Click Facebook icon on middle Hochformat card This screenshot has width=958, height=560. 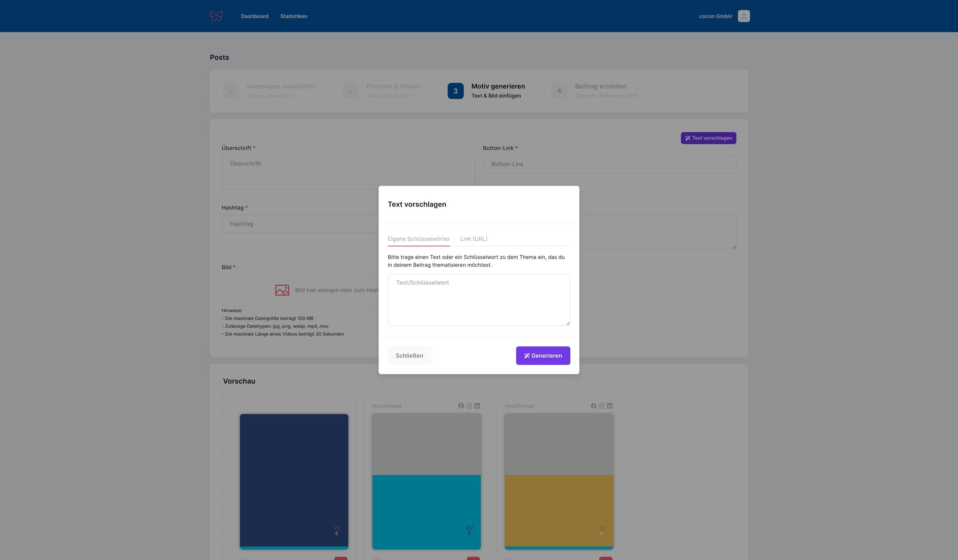(461, 406)
